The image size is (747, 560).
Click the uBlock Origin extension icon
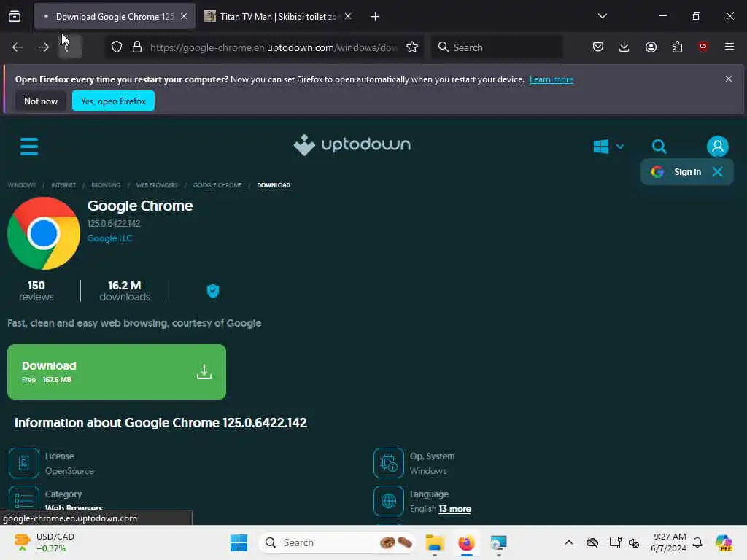pos(703,47)
